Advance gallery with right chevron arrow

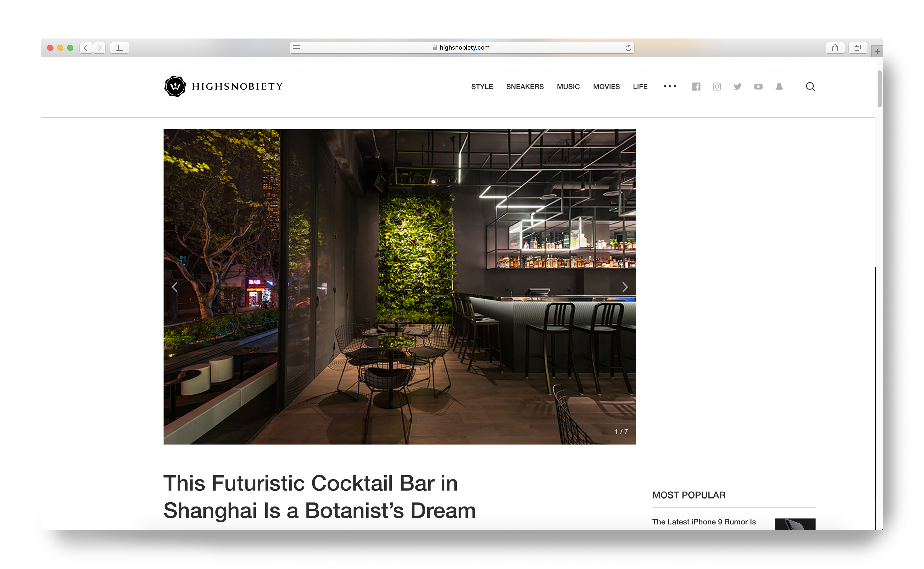point(625,287)
